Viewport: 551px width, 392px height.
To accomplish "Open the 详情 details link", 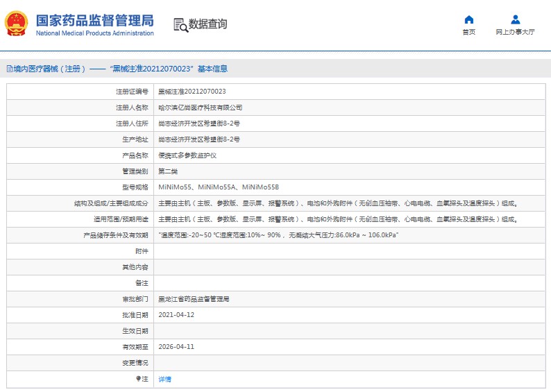I will click(164, 379).
